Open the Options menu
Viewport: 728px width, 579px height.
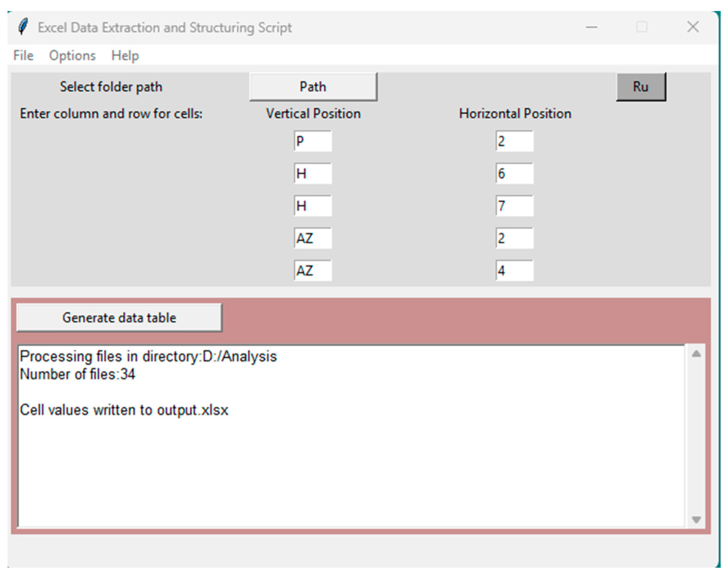72,56
